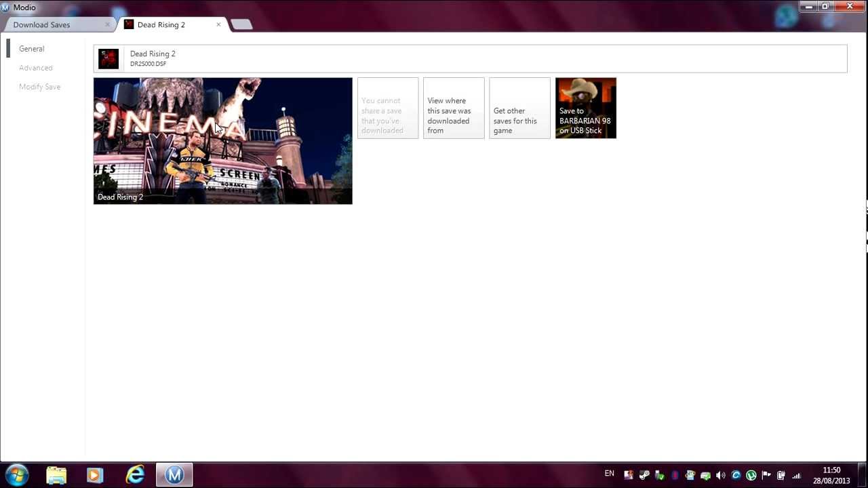The width and height of the screenshot is (868, 488).
Task: Click the power battery tray icon
Action: tap(781, 475)
